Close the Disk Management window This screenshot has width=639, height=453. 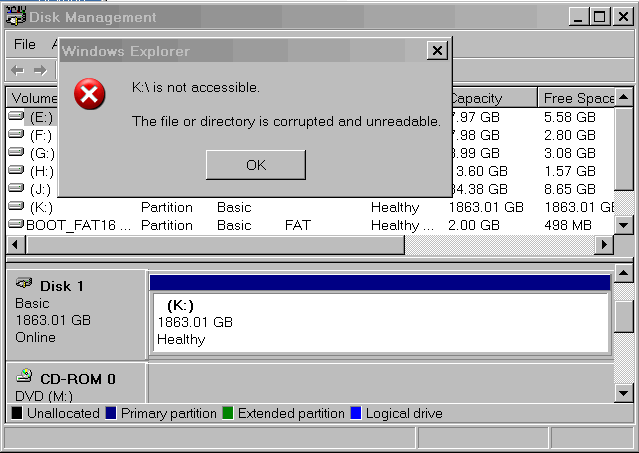click(x=624, y=17)
